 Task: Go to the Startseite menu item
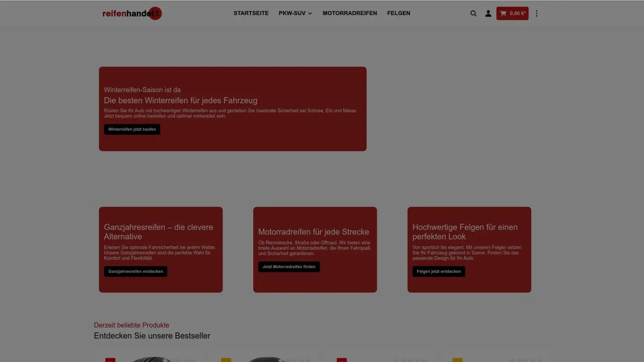pyautogui.click(x=251, y=13)
